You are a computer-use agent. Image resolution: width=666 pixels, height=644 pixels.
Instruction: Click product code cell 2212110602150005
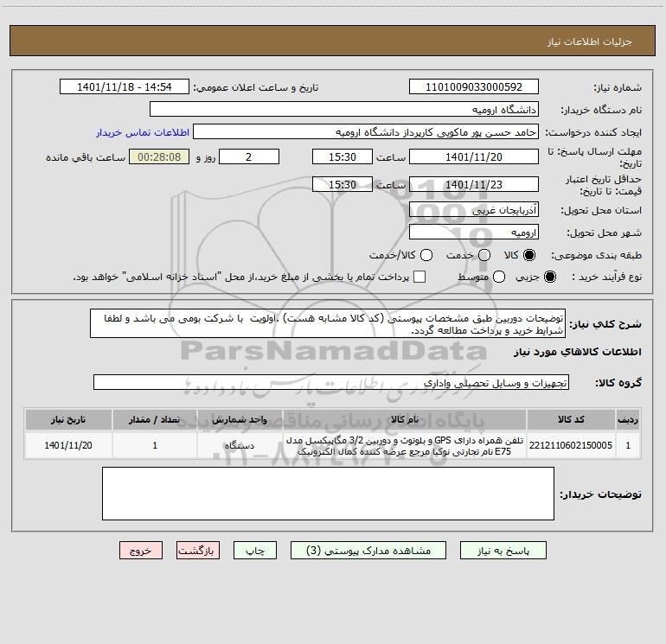click(x=571, y=445)
